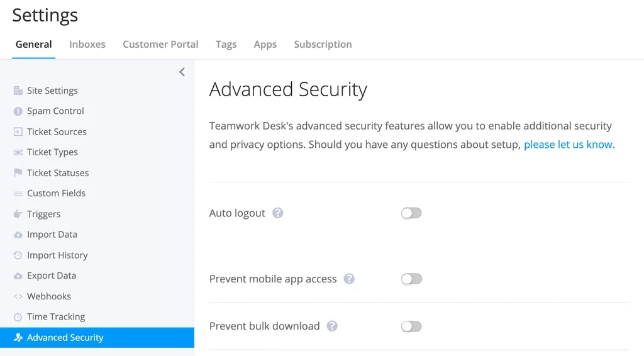Click the Advanced Security key-person icon

(x=18, y=338)
